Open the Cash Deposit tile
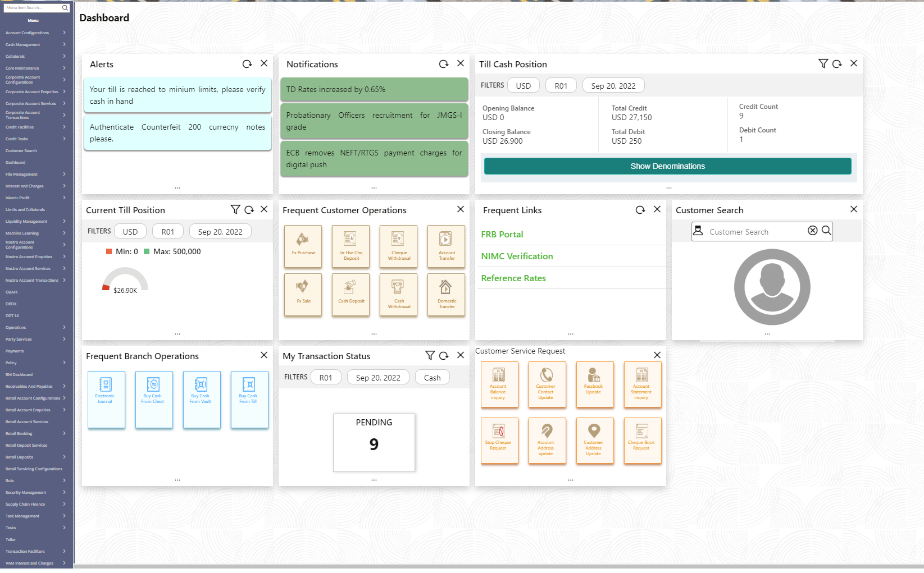 351,295
